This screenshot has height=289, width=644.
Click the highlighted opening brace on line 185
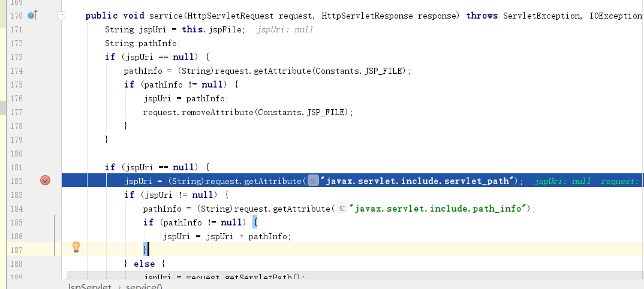coord(255,222)
